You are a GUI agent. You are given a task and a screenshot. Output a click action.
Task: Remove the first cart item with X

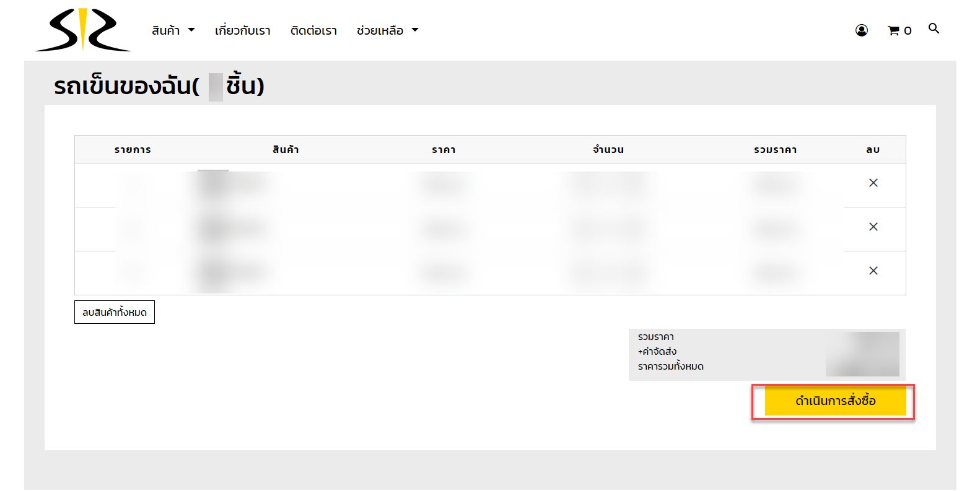(x=873, y=183)
